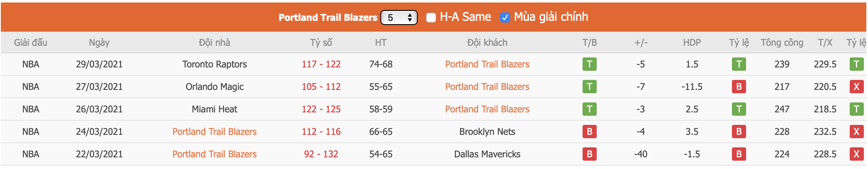Screen dimensions: 868x169
Task: Click the 92 - 132 score link
Action: (x=321, y=154)
